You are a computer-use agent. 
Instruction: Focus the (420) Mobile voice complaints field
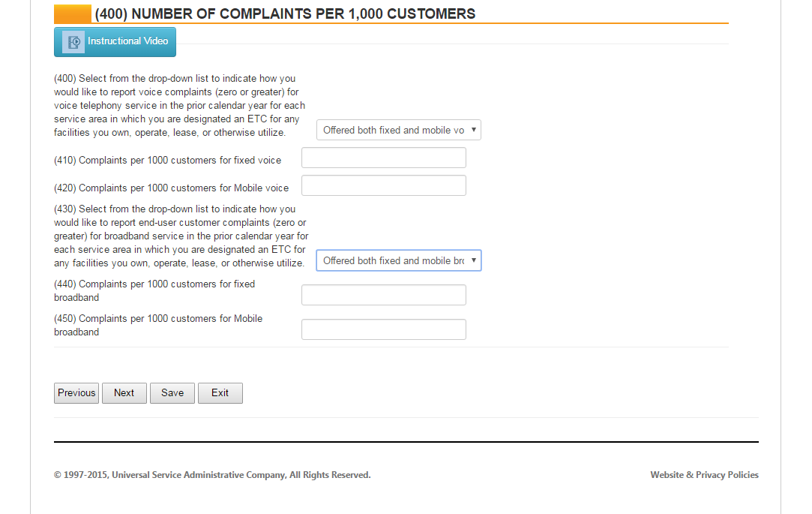(383, 185)
